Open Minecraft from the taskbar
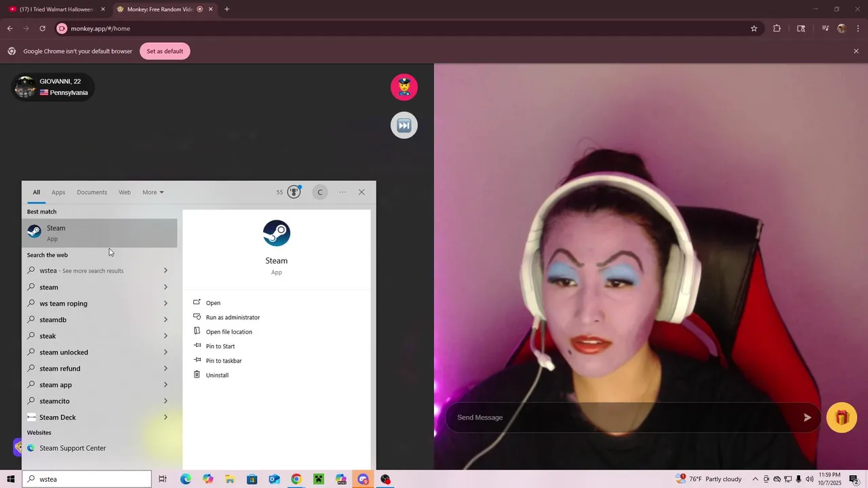Image resolution: width=868 pixels, height=488 pixels. [x=318, y=479]
